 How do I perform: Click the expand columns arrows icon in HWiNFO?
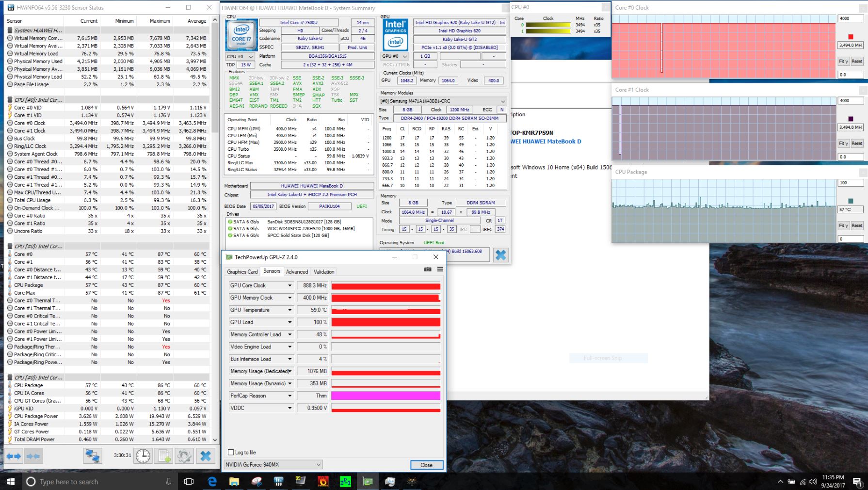coord(14,456)
